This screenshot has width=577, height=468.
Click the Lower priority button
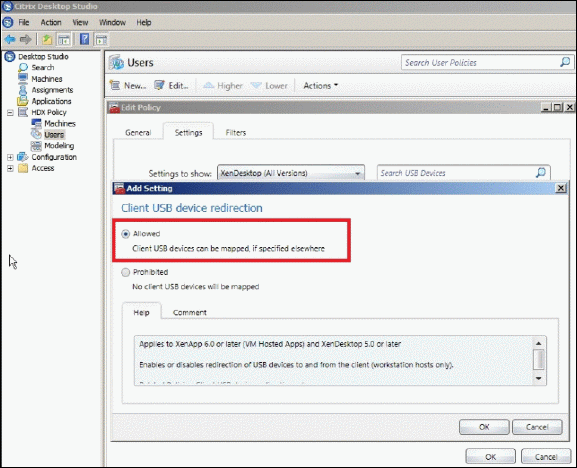click(x=269, y=86)
